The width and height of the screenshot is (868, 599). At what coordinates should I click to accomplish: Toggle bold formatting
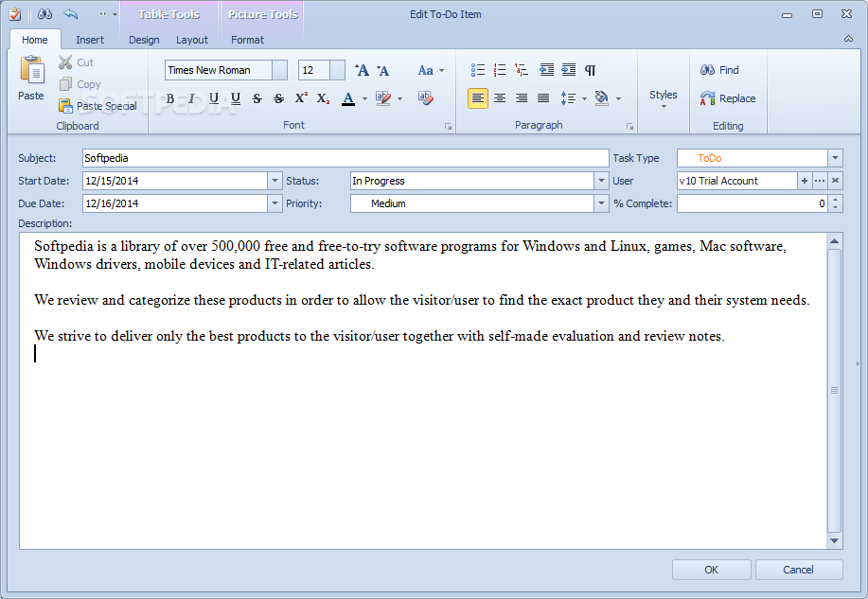coord(170,98)
